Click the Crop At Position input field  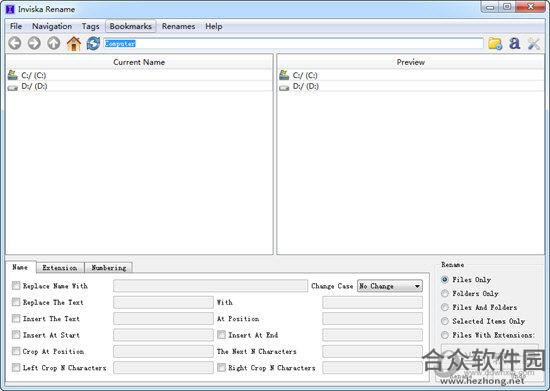tap(163, 351)
